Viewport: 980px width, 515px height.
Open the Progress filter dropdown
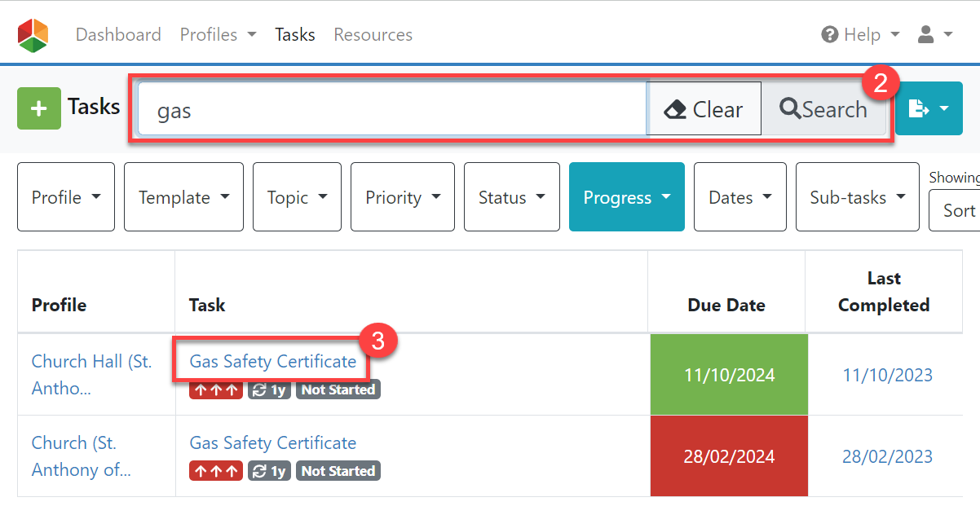[x=626, y=197]
